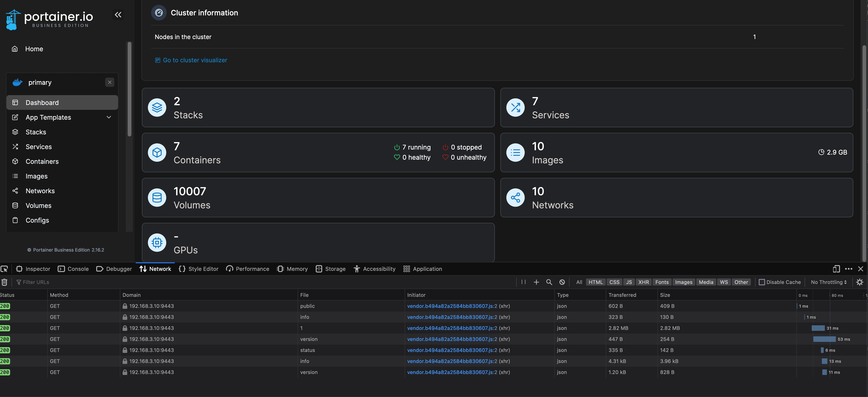Open the No Throttling dropdown

(x=829, y=282)
